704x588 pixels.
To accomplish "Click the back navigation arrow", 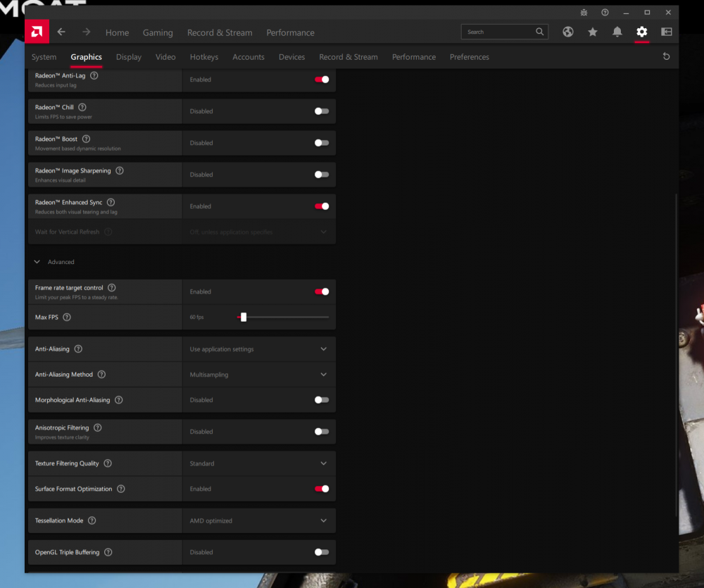I will pyautogui.click(x=61, y=32).
